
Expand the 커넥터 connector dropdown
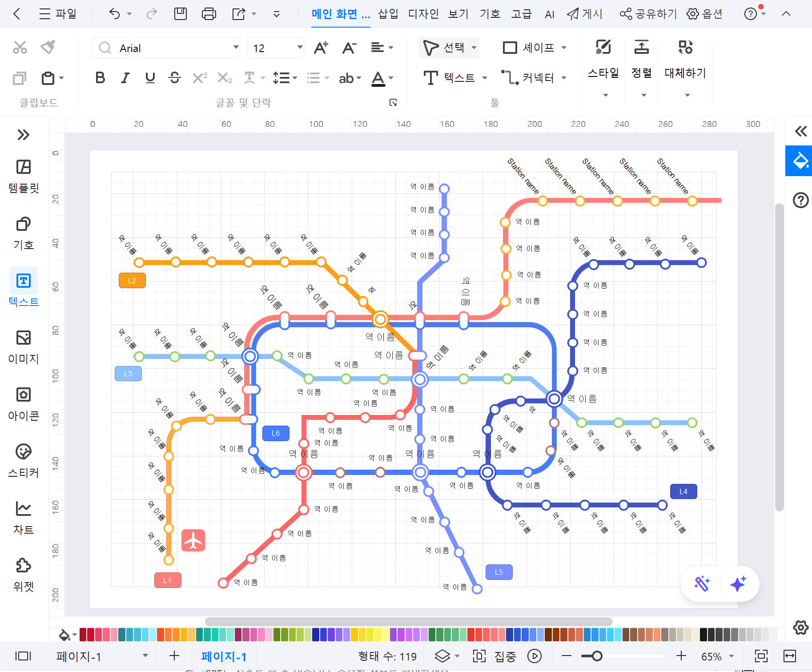564,78
